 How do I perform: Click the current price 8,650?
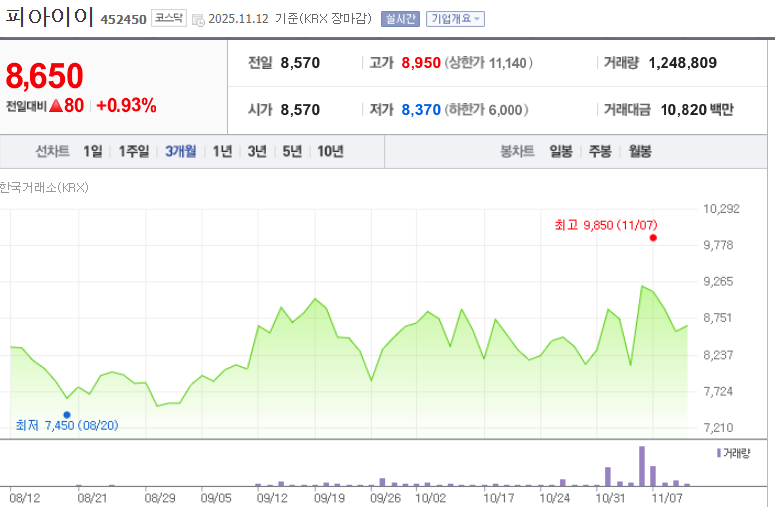pyautogui.click(x=44, y=76)
